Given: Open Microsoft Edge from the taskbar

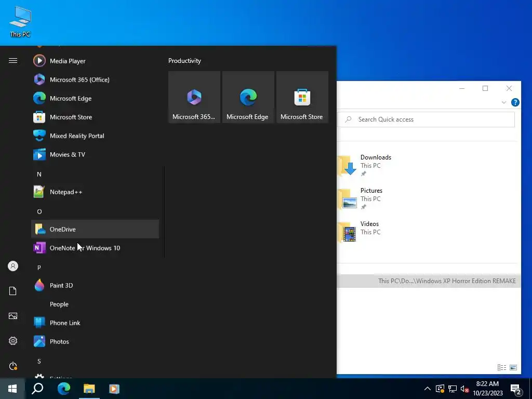Looking at the screenshot, I should point(63,389).
